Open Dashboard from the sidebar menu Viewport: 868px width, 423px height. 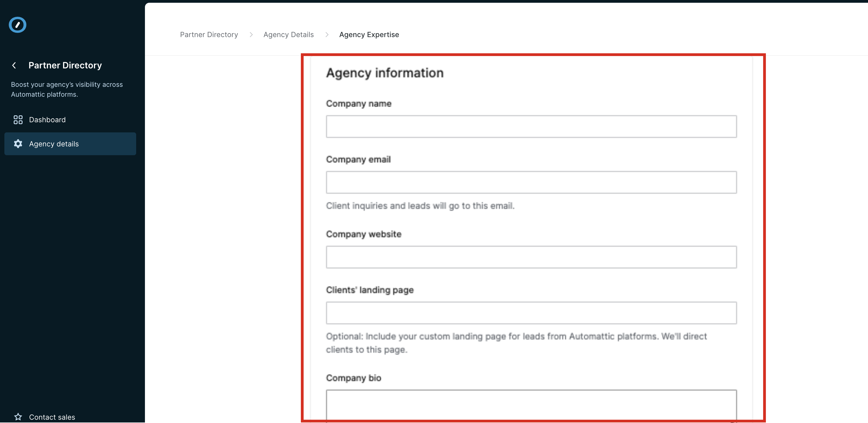47,120
